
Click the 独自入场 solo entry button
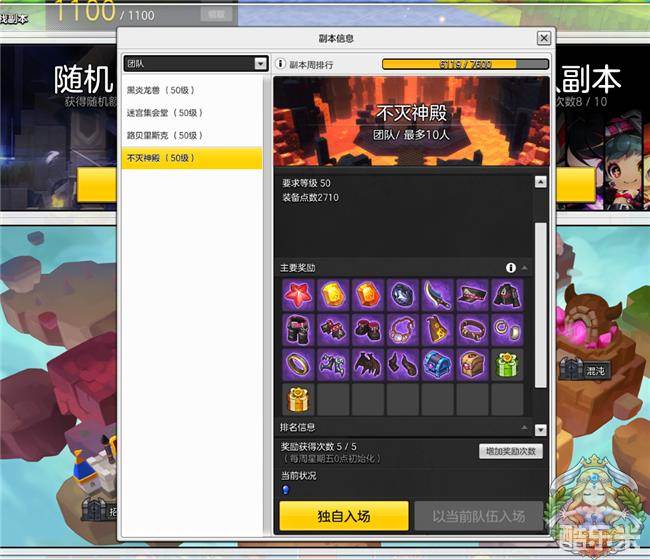[x=344, y=516]
